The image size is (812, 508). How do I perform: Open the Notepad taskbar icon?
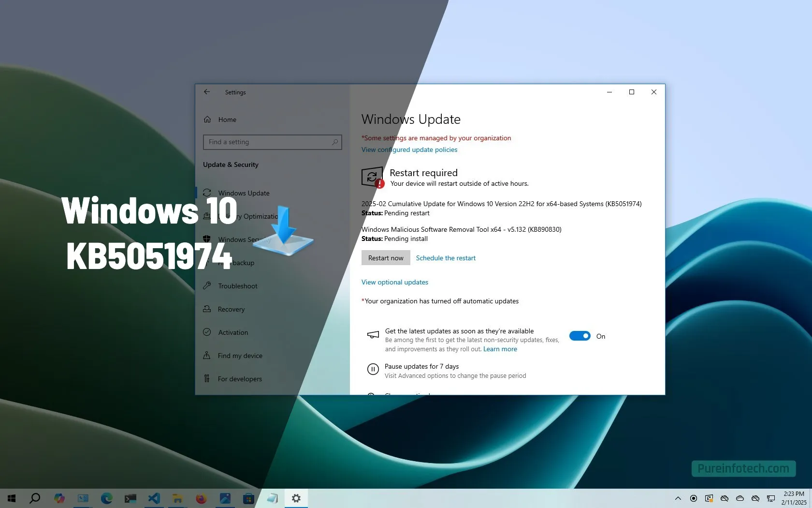point(273,498)
